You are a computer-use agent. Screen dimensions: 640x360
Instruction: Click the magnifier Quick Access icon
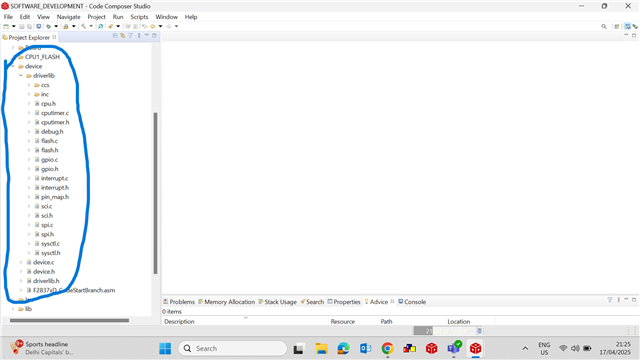point(604,26)
